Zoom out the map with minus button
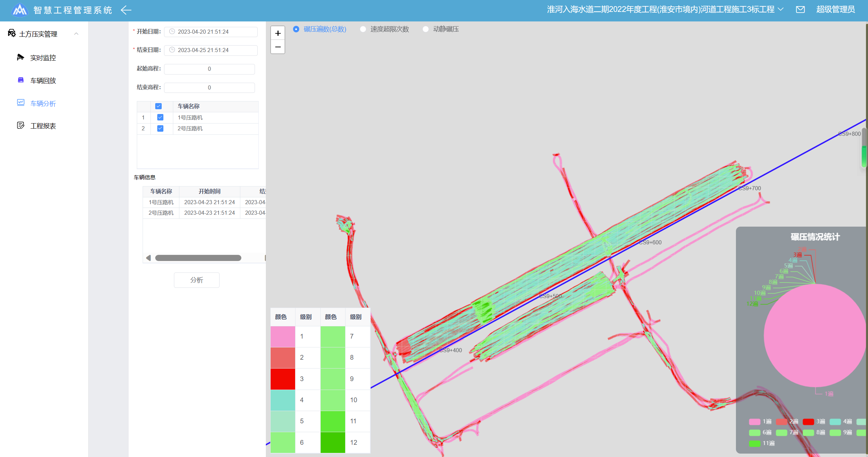The height and width of the screenshot is (457, 868). coord(278,47)
